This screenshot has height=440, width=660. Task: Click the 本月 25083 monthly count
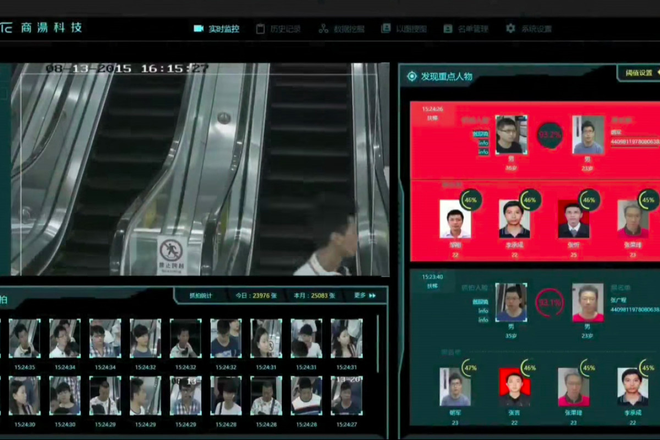click(314, 295)
